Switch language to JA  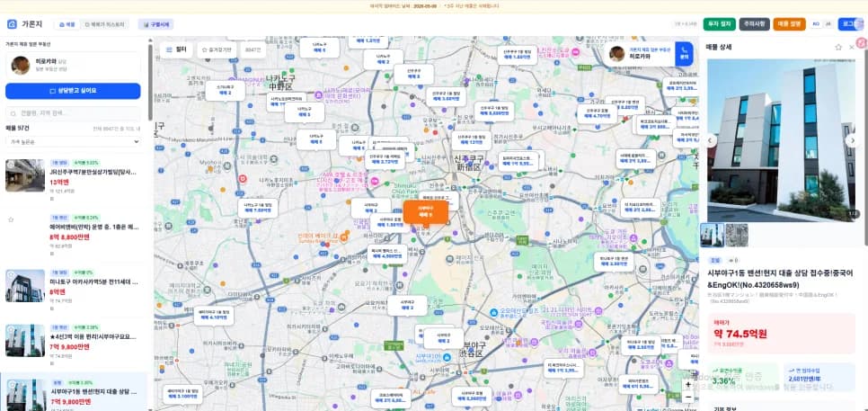(x=828, y=24)
